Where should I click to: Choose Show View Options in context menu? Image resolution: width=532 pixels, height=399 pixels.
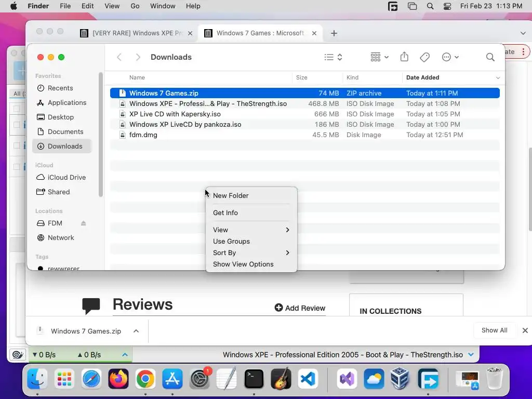(251, 264)
